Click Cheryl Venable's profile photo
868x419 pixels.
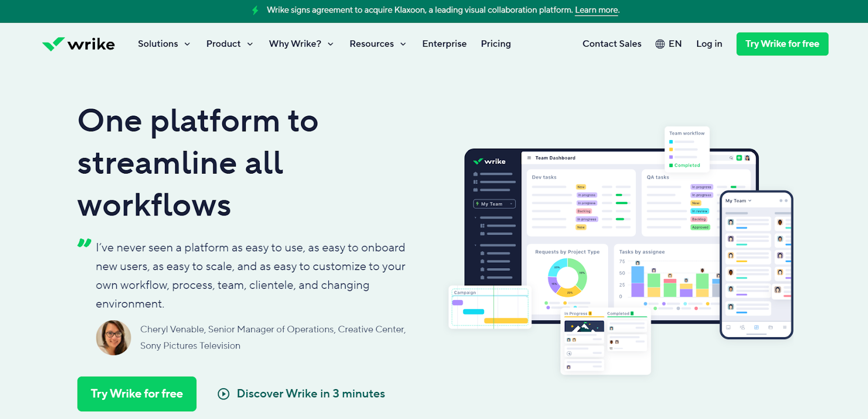[x=113, y=338]
